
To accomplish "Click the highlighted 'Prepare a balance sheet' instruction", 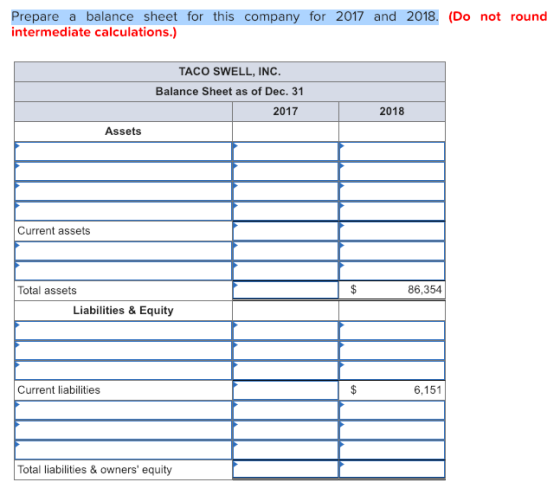I will pyautogui.click(x=225, y=17).
